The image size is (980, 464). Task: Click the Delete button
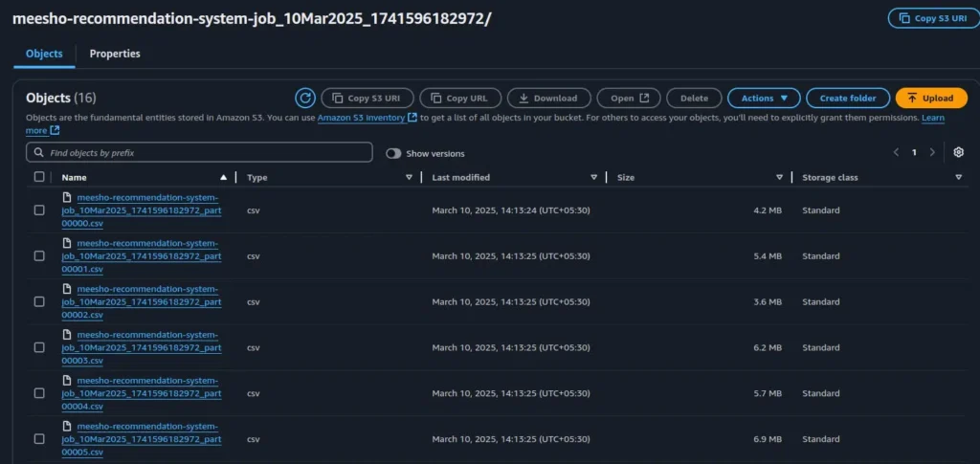[x=694, y=98]
